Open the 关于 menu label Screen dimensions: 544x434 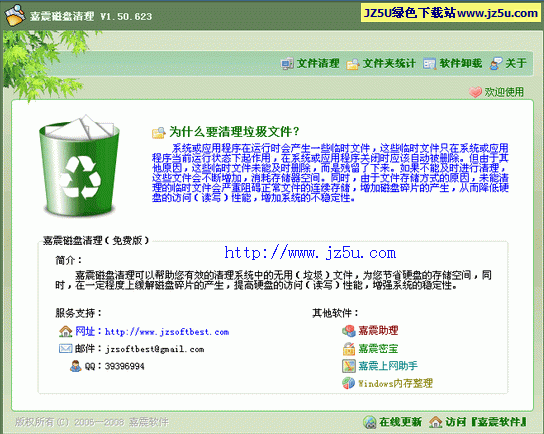(x=516, y=63)
